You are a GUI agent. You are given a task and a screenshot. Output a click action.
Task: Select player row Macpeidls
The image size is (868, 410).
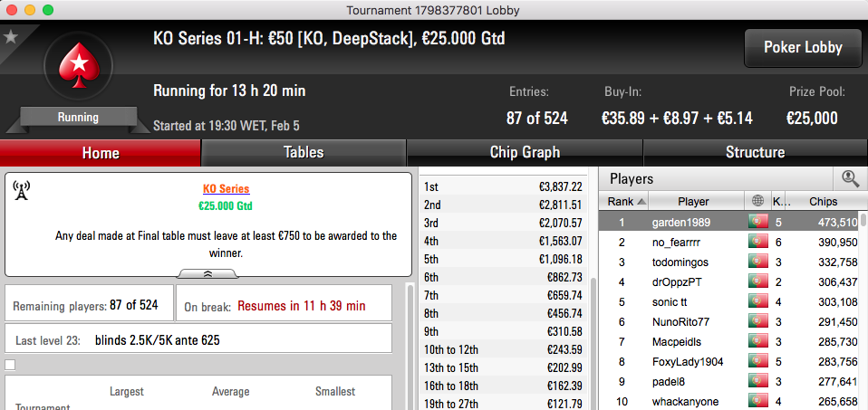coord(729,342)
